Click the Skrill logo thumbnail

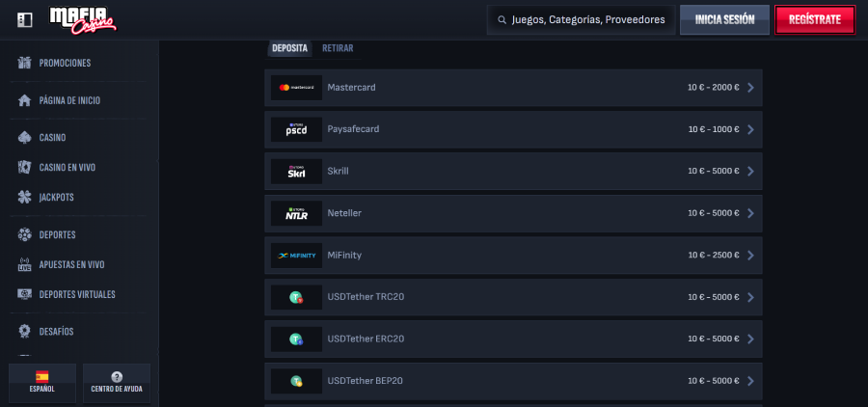(296, 172)
